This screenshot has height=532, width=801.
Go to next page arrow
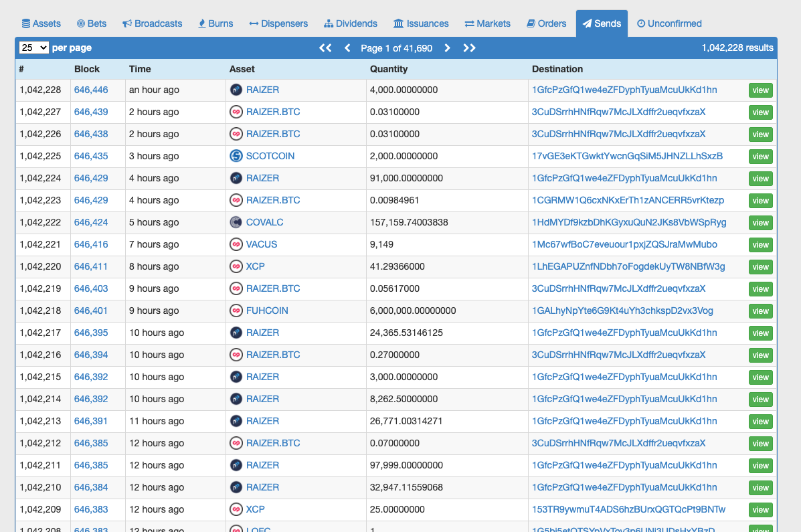click(x=447, y=48)
